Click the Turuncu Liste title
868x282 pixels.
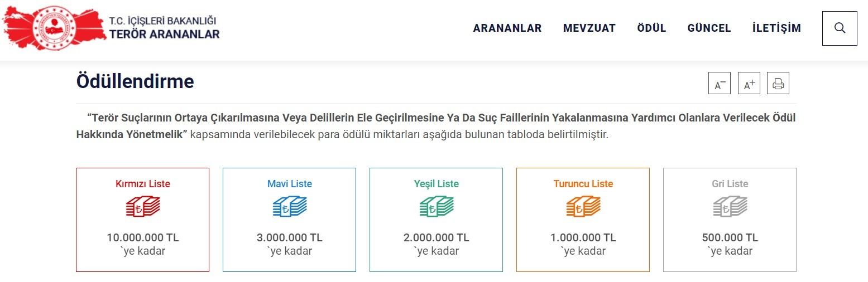(x=583, y=184)
